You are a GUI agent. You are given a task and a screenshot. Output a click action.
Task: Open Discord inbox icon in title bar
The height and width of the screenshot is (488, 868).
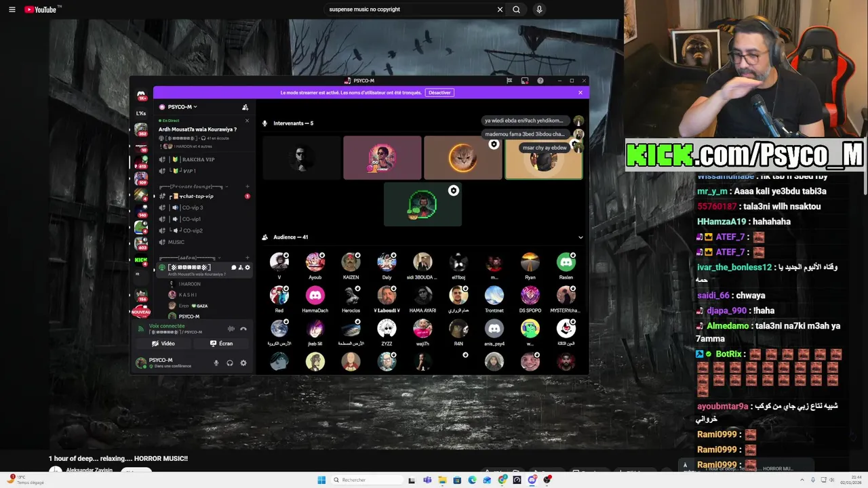[x=525, y=81]
